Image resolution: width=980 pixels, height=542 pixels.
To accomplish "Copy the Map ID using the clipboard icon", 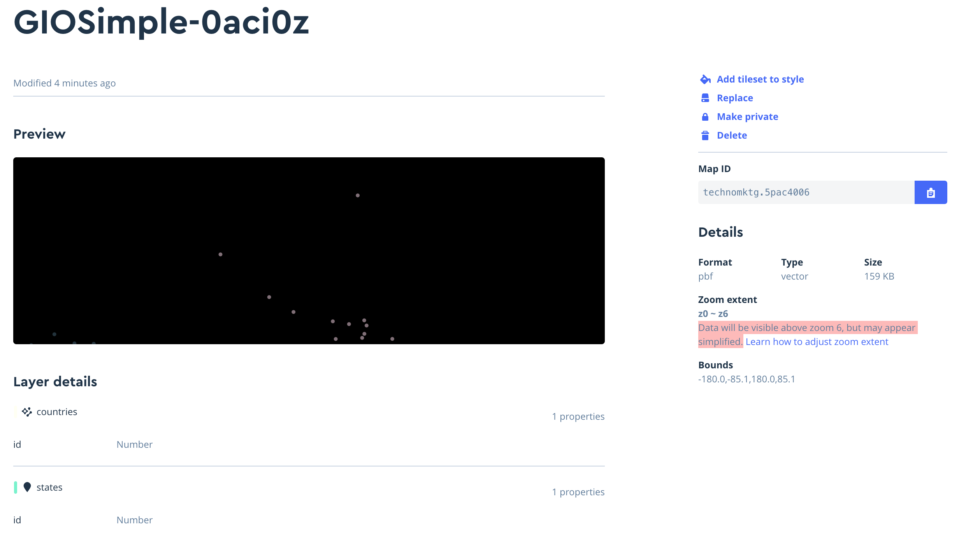I will point(931,192).
